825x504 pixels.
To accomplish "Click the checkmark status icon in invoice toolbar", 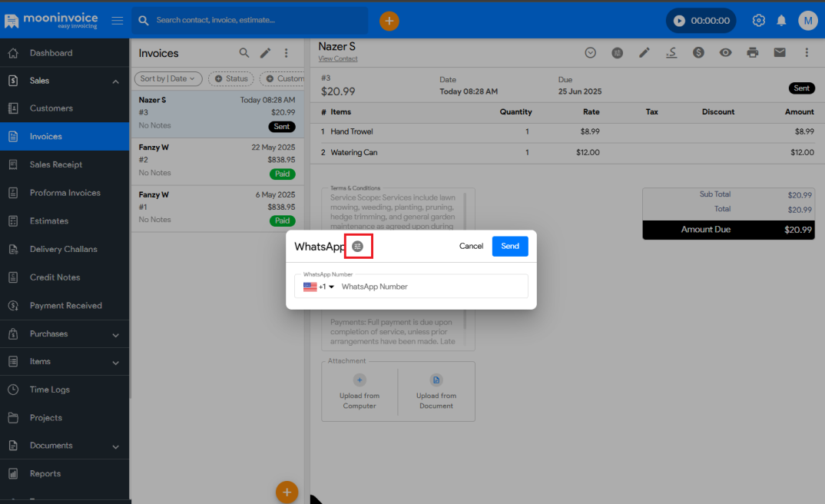I will (x=591, y=52).
